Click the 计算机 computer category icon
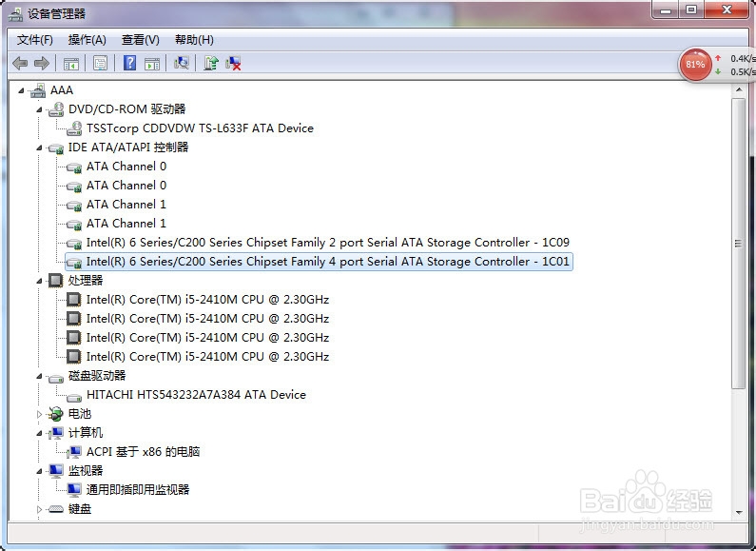756x551 pixels. click(56, 433)
